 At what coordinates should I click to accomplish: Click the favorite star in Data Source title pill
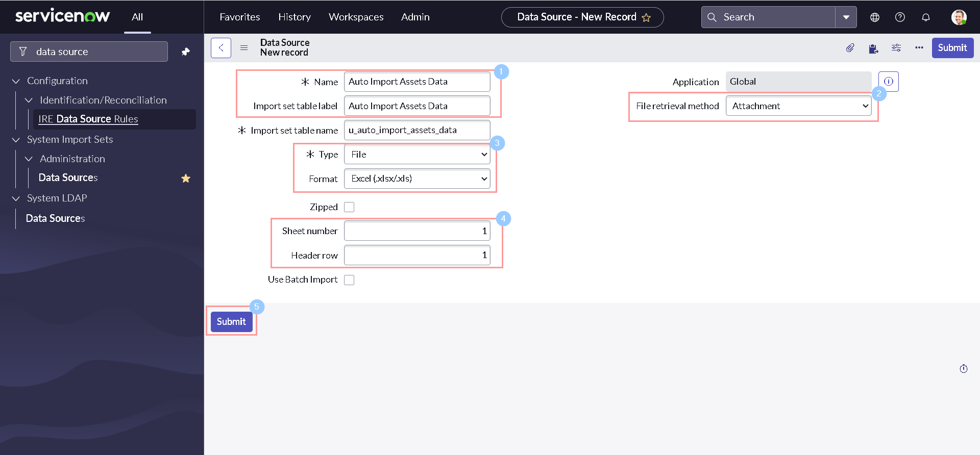point(646,17)
